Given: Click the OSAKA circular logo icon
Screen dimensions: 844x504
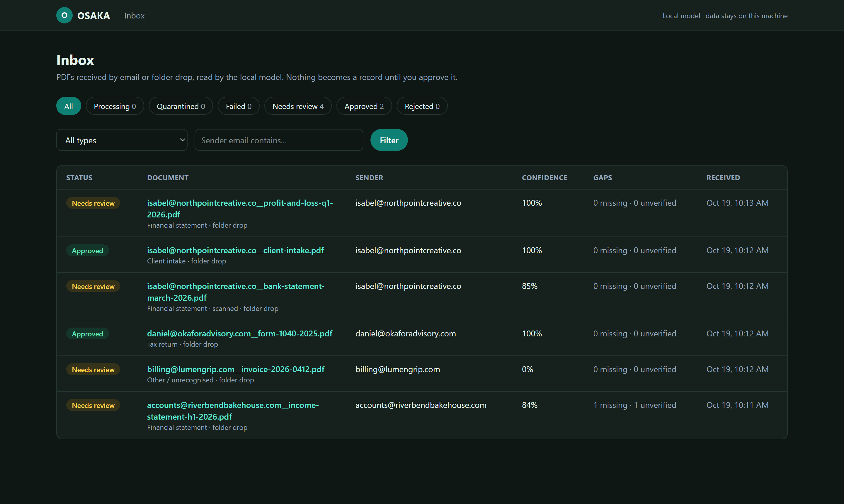Looking at the screenshot, I should 64,15.
